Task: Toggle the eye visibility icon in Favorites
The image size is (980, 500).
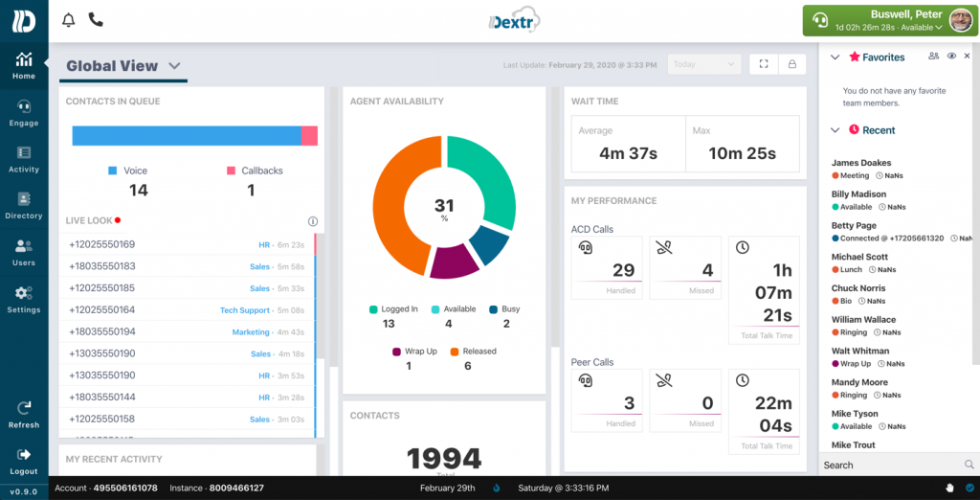Action: [951, 56]
